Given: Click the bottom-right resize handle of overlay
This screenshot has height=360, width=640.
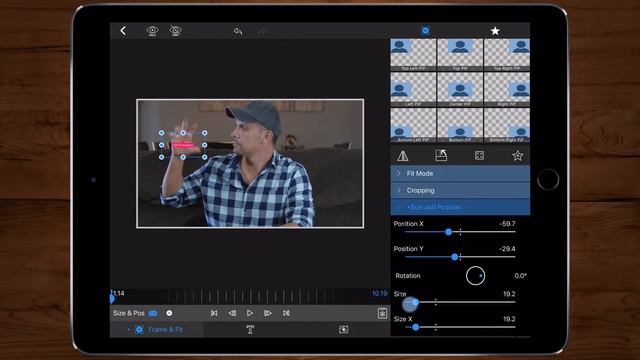Looking at the screenshot, I should click(x=204, y=157).
